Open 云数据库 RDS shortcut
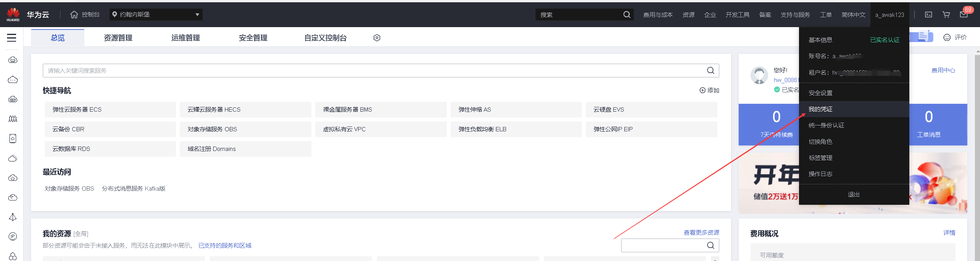The width and height of the screenshot is (980, 261). (x=110, y=149)
